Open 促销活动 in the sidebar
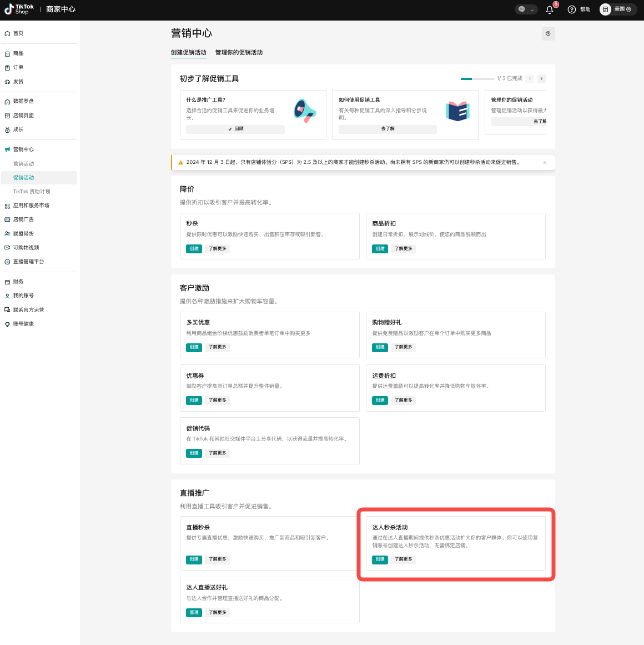This screenshot has width=644, height=645. click(24, 178)
